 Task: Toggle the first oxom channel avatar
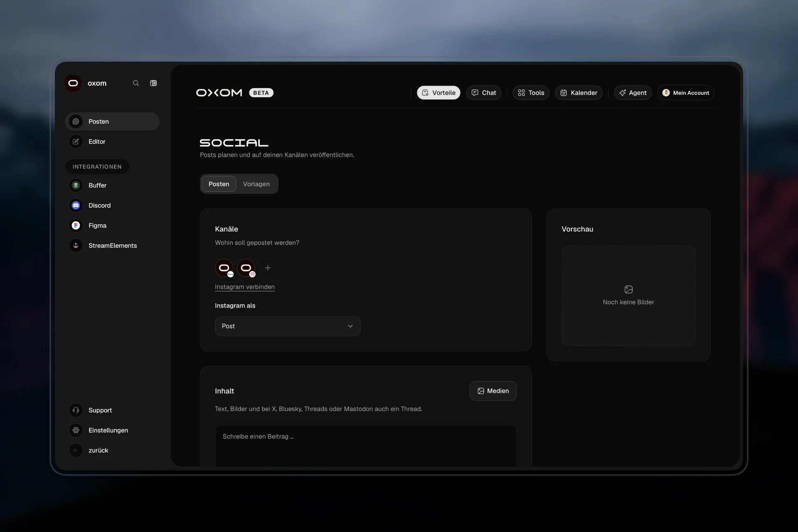[x=224, y=268]
